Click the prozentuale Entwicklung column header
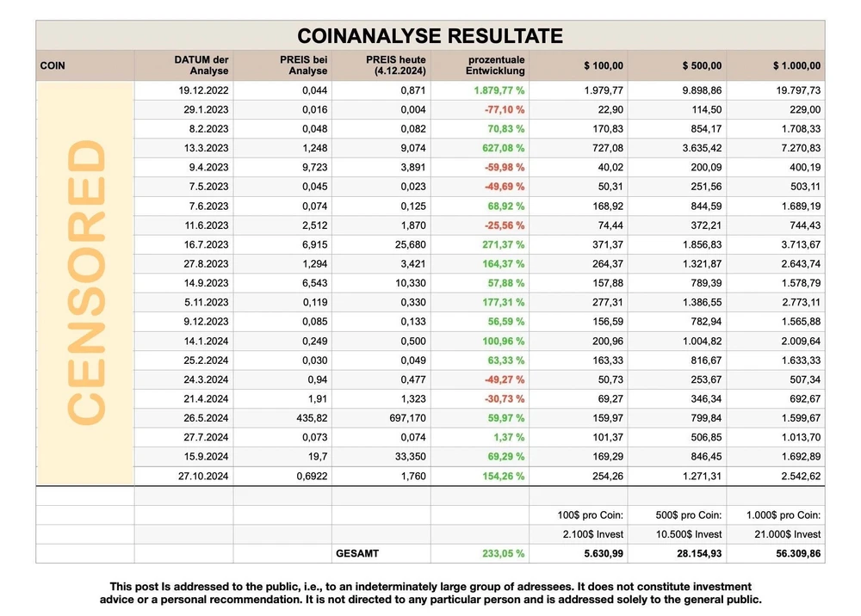 [x=496, y=65]
